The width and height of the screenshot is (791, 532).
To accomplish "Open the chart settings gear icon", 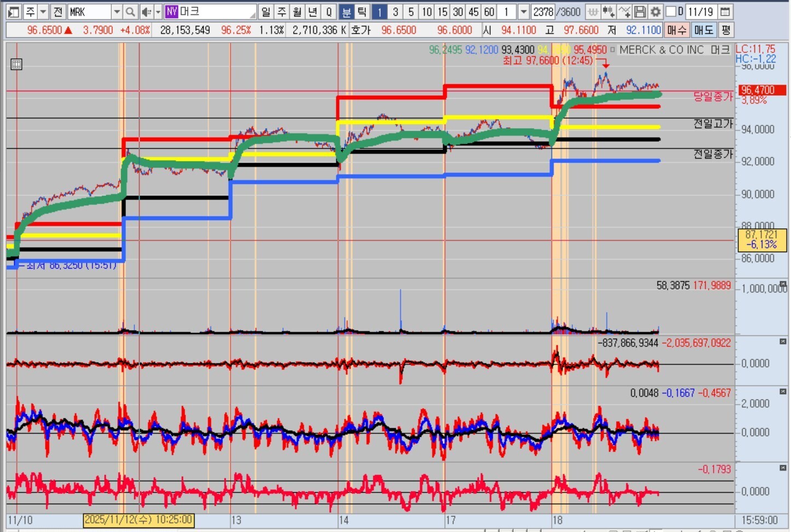I will [x=656, y=11].
